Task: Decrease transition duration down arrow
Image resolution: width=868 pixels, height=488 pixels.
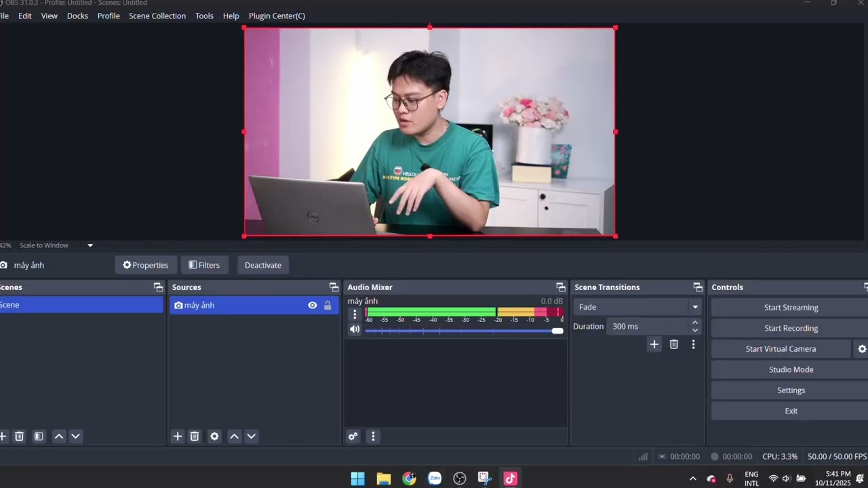Action: pos(695,330)
